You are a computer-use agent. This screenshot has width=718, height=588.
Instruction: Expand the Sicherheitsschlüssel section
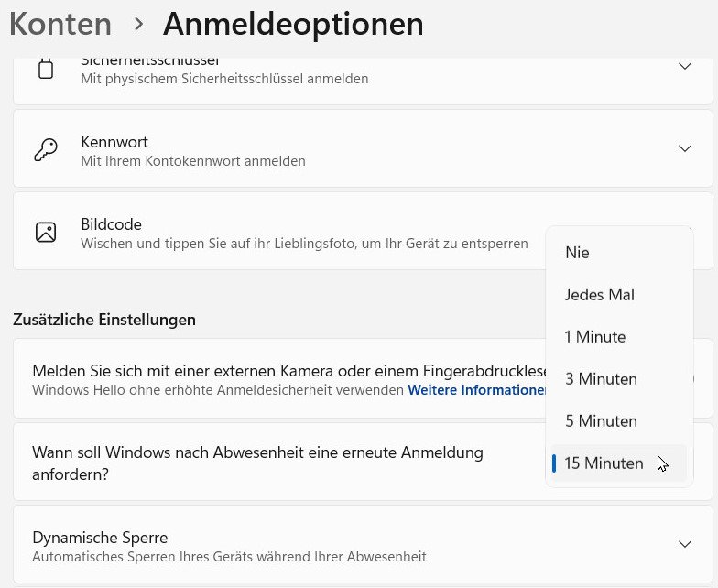pos(684,67)
